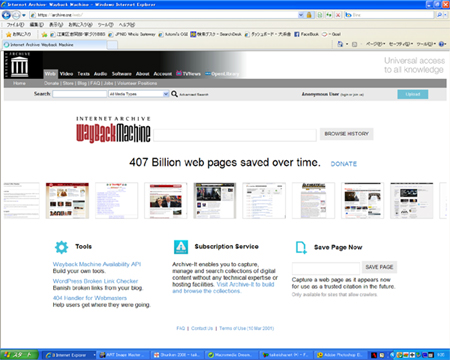Go back with the browser Back arrow
The height and width of the screenshot is (360, 450).
coord(6,15)
